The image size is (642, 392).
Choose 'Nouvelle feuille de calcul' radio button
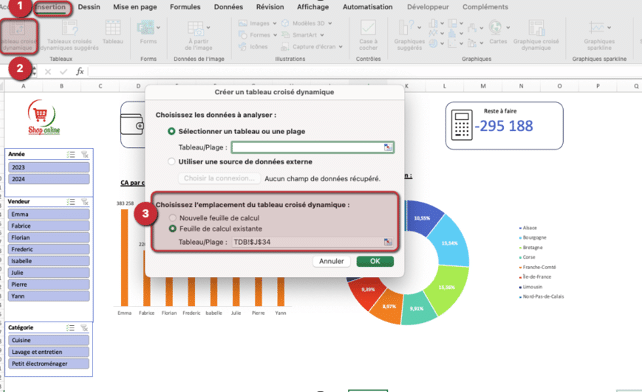(x=173, y=218)
